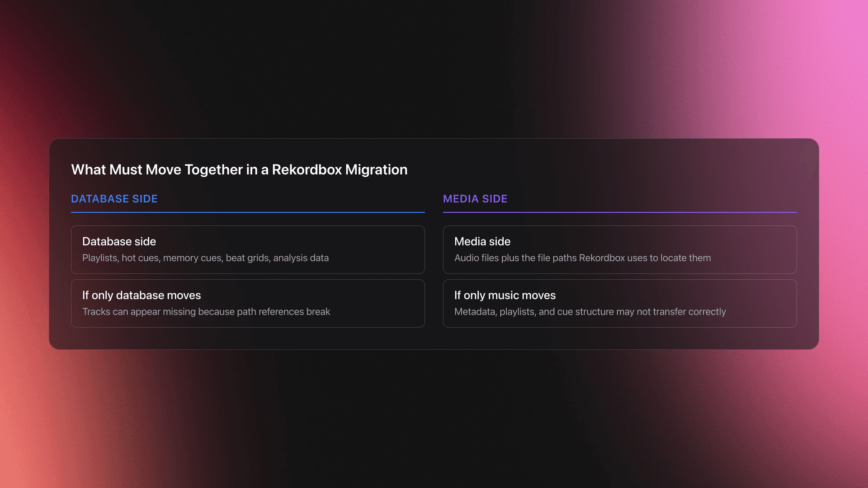Click the metadata may not transfer warning text

tap(590, 312)
